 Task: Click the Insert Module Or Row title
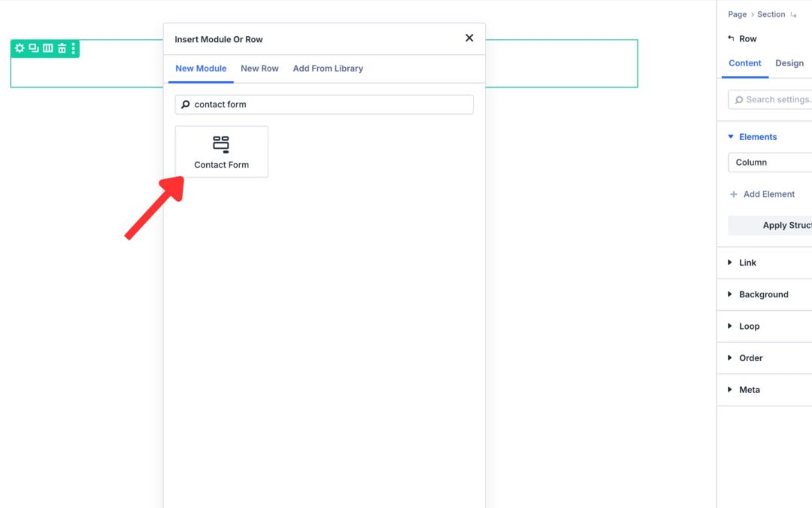(x=219, y=39)
